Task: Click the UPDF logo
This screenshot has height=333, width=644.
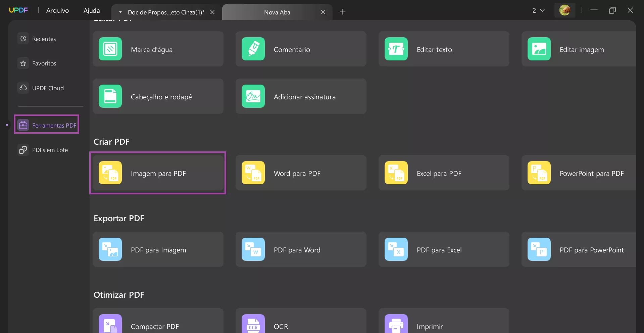Action: [18, 10]
